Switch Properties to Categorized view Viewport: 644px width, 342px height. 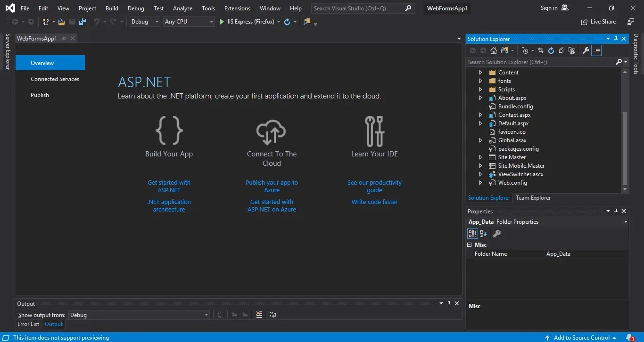(x=472, y=233)
